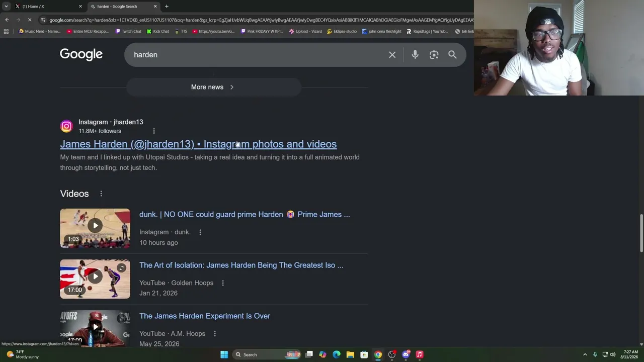
Task: Open the Kick Chat bookmark
Action: pos(157,31)
